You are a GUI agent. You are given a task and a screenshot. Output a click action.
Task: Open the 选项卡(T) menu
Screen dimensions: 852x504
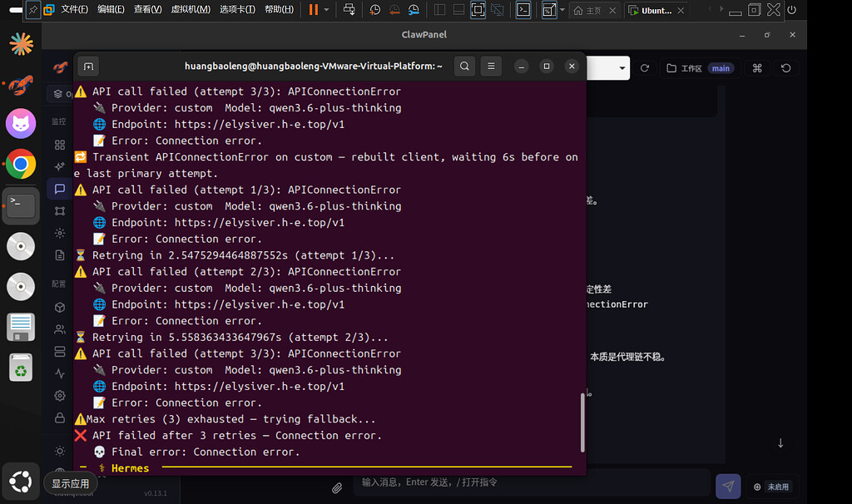pos(237,10)
